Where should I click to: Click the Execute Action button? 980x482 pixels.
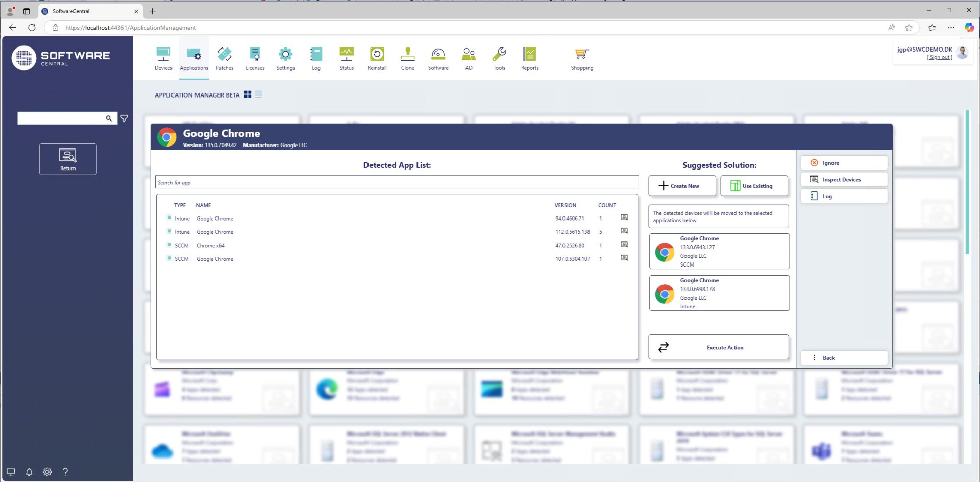719,347
